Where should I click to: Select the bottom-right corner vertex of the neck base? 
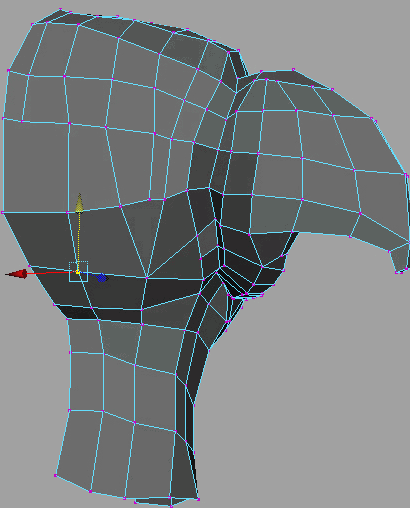click(199, 499)
